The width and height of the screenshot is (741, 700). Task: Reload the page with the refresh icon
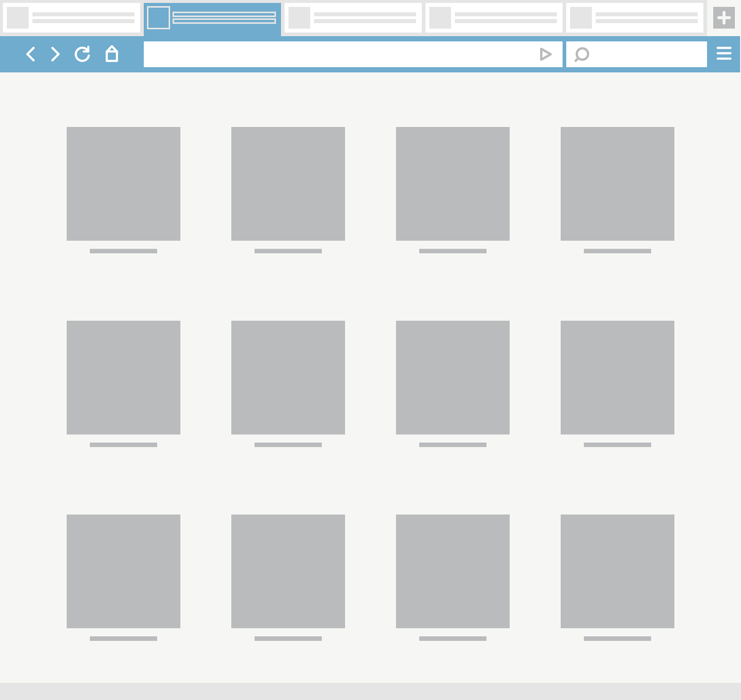pyautogui.click(x=82, y=54)
